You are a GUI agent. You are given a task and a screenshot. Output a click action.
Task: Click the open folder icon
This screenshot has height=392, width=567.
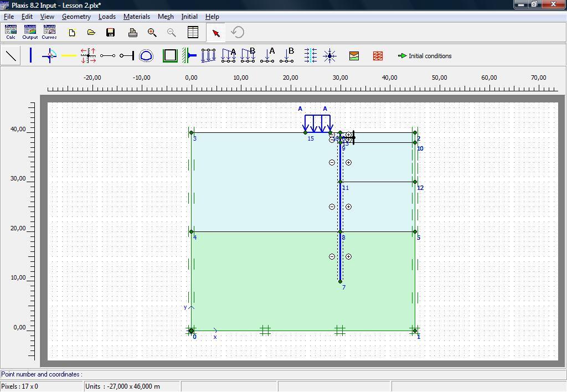[91, 33]
